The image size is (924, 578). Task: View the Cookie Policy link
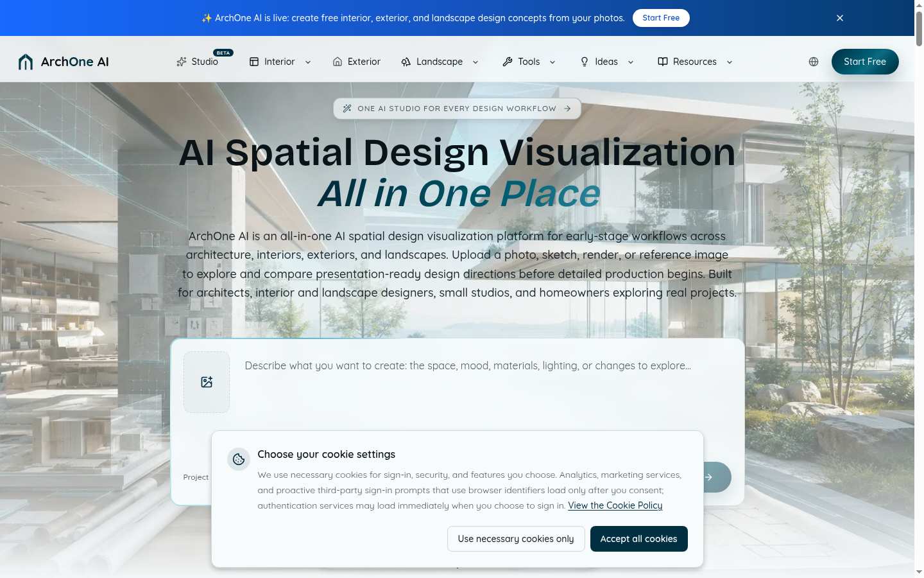coord(615,505)
